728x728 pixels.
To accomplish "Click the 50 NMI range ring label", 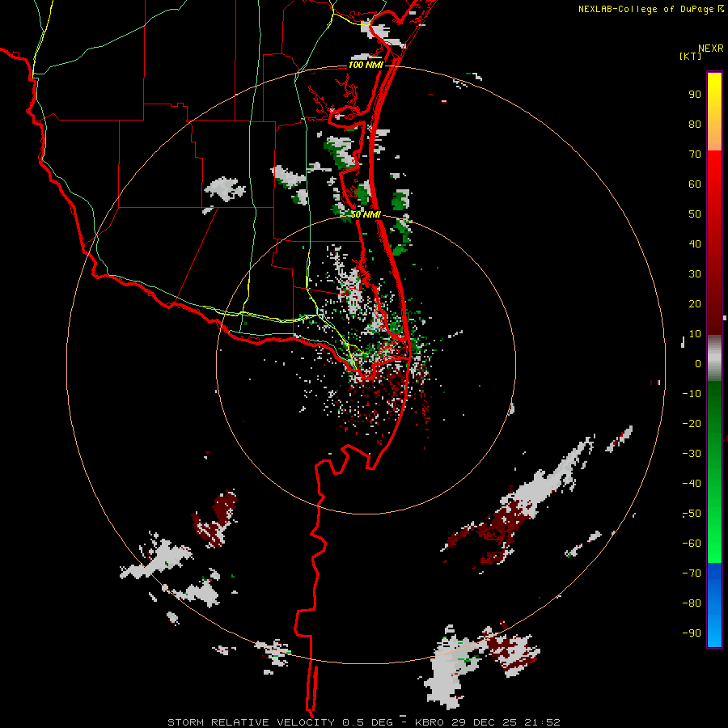I will click(x=366, y=214).
